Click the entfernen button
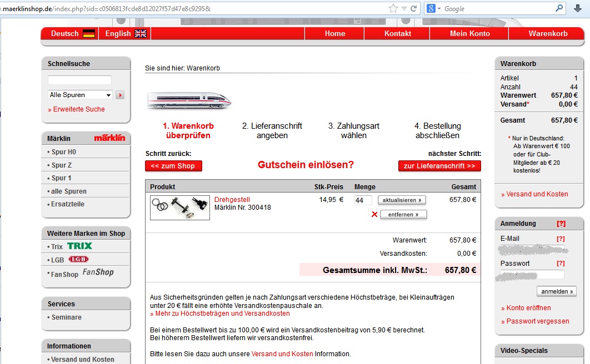 [403, 215]
